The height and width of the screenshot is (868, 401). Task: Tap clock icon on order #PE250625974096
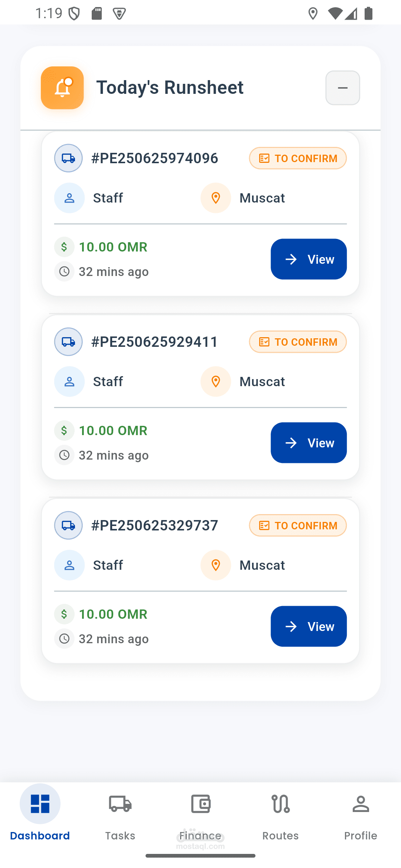64,272
